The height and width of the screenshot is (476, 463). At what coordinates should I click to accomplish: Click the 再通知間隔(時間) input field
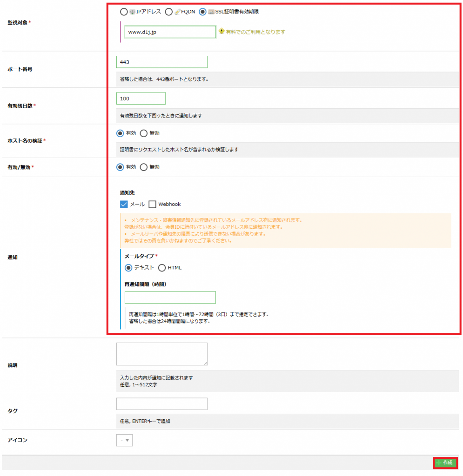[x=170, y=297]
